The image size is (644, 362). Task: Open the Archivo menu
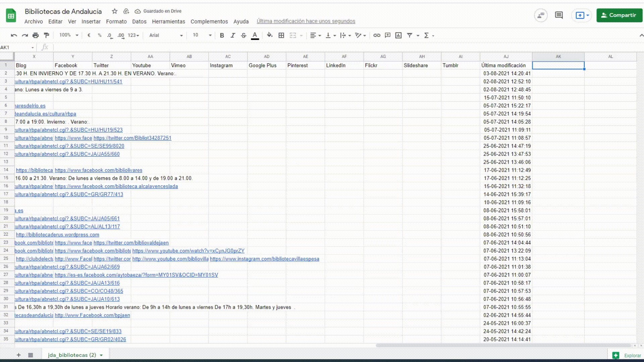coord(34,21)
